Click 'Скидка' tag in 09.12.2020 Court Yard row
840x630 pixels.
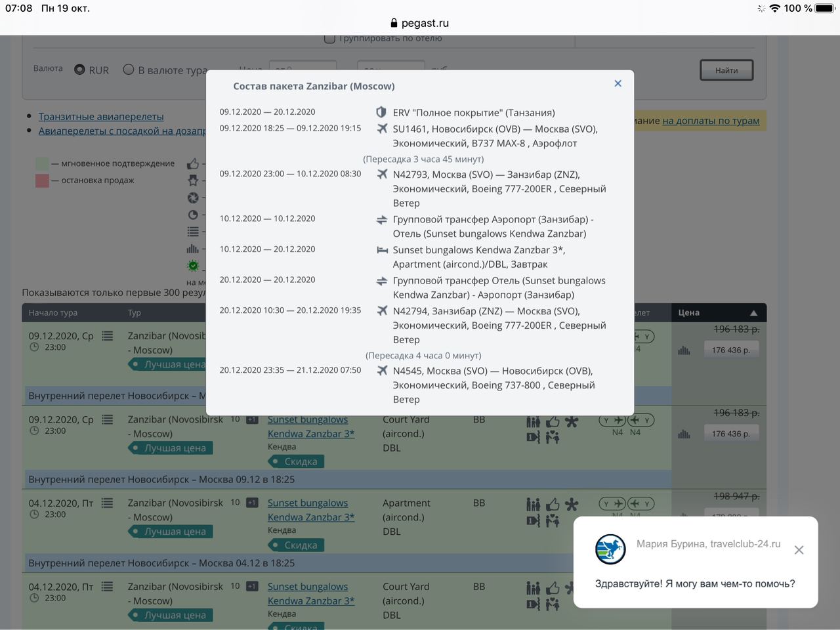coord(296,461)
